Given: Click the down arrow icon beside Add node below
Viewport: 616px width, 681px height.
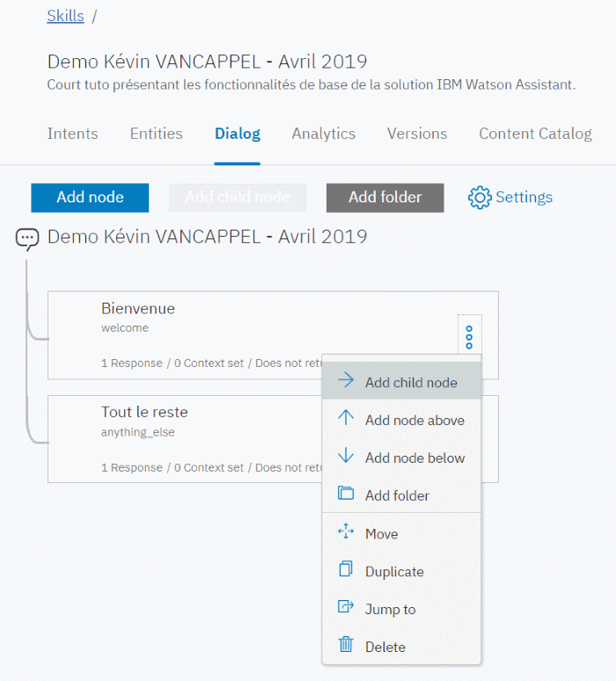Looking at the screenshot, I should pos(346,455).
